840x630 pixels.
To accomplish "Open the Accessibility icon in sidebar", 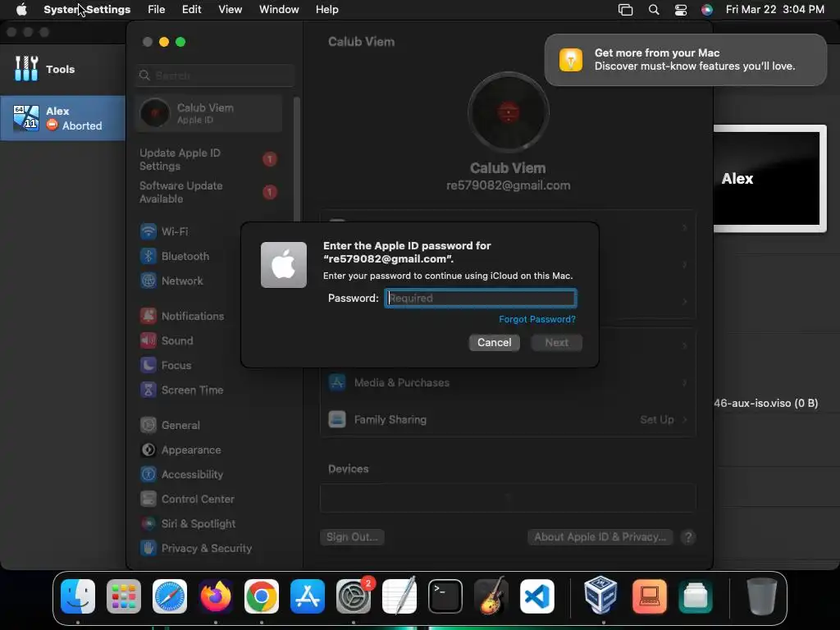I will pos(148,475).
